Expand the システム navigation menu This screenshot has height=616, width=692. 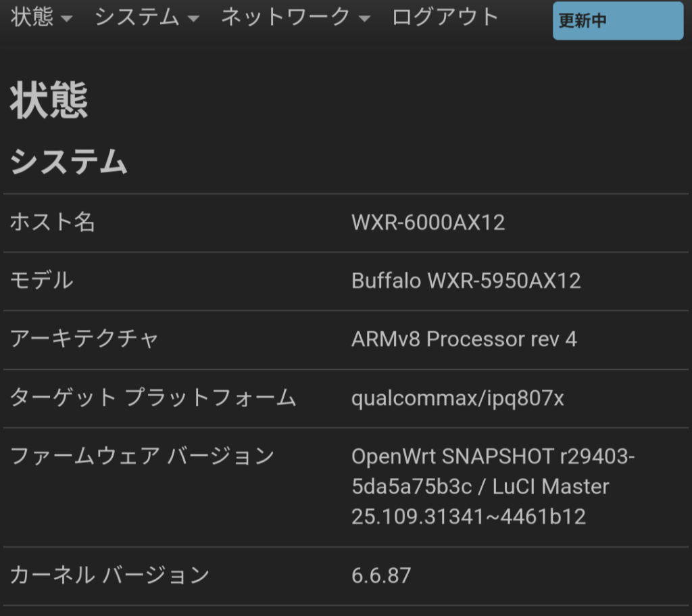coord(147,18)
